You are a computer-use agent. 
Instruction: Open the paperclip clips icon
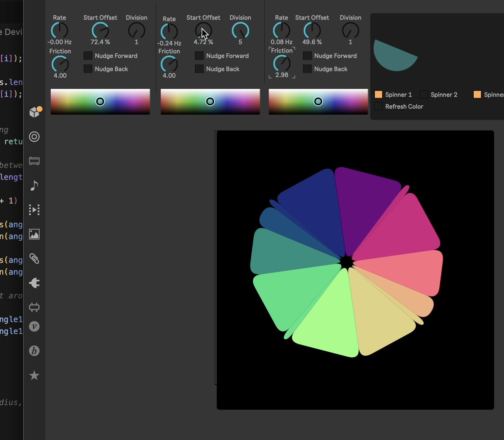click(34, 259)
